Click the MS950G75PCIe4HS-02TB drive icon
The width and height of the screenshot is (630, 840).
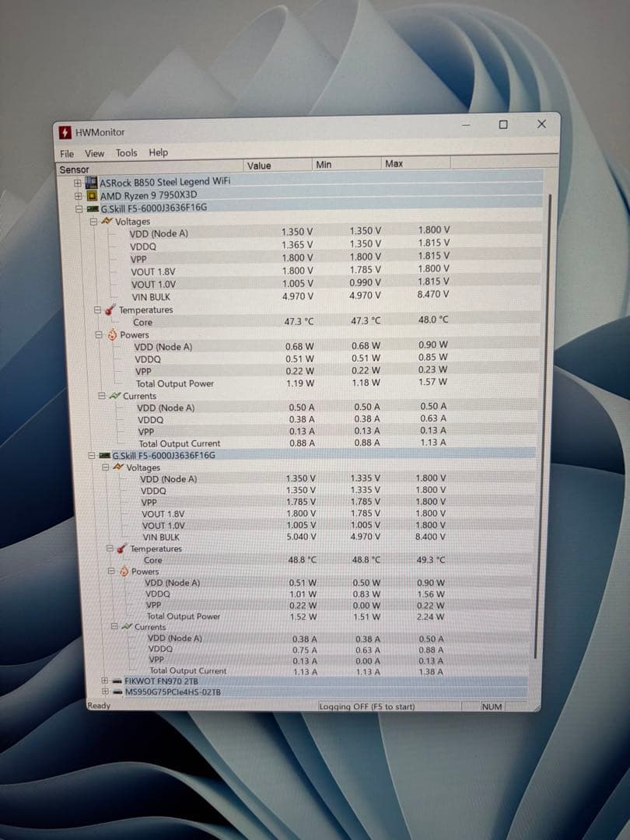coord(118,691)
